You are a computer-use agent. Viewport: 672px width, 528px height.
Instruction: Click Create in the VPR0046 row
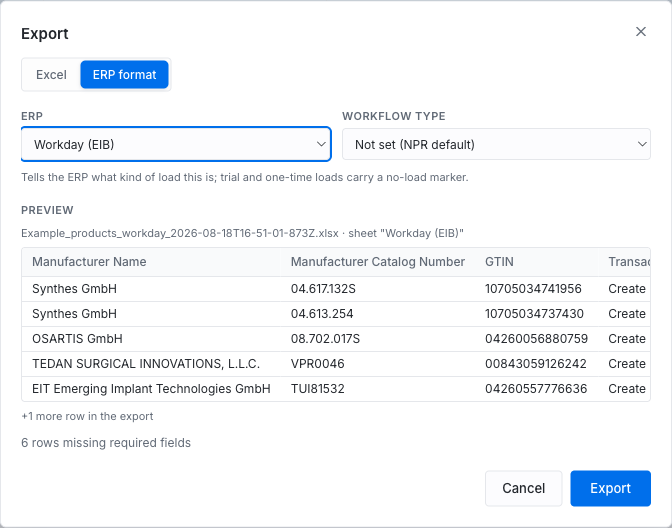pyautogui.click(x=627, y=364)
